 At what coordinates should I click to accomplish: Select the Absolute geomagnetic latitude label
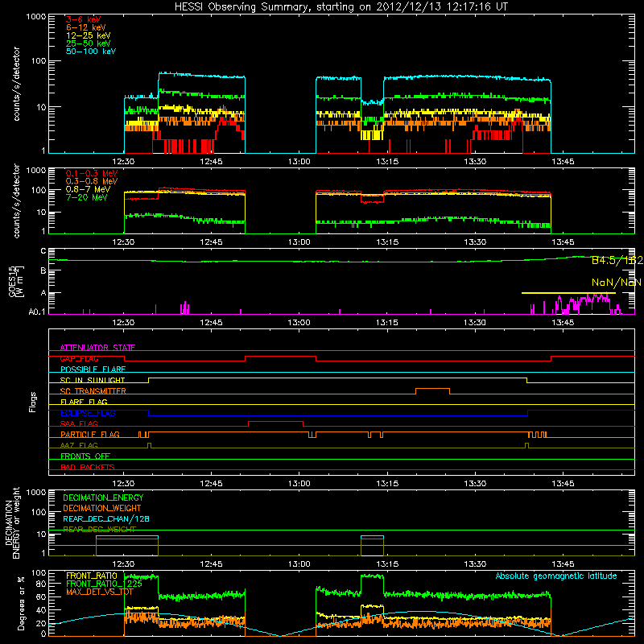(556, 576)
